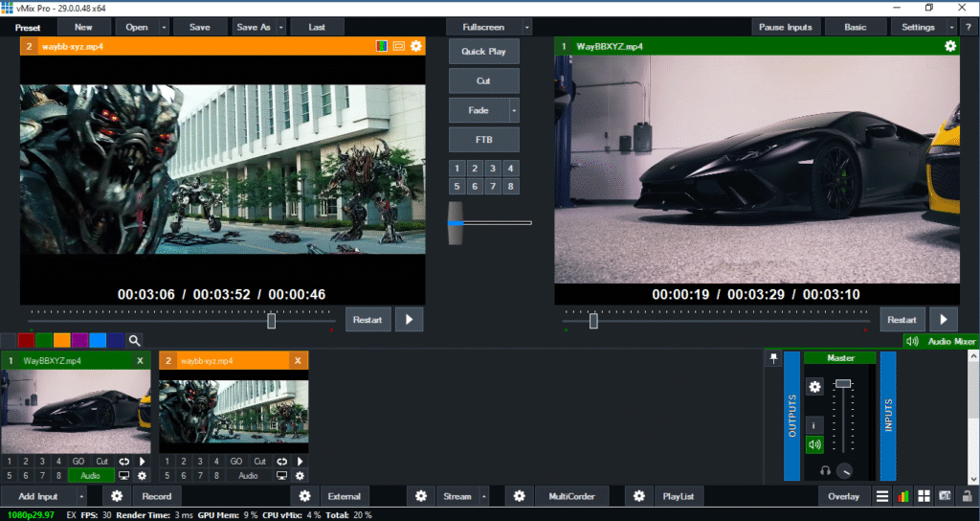Image resolution: width=980 pixels, height=521 pixels.
Task: Expand the Fullscreen dropdown arrow
Action: click(x=527, y=27)
